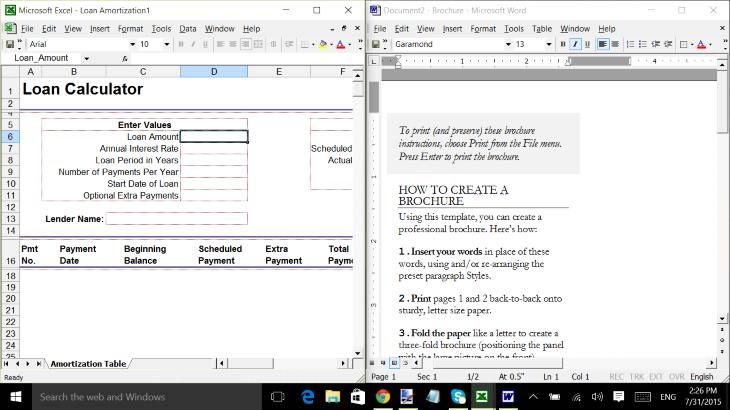This screenshot has width=730, height=410.
Task: Click Outside Border icon in Word toolbar
Action: pyautogui.click(x=683, y=44)
